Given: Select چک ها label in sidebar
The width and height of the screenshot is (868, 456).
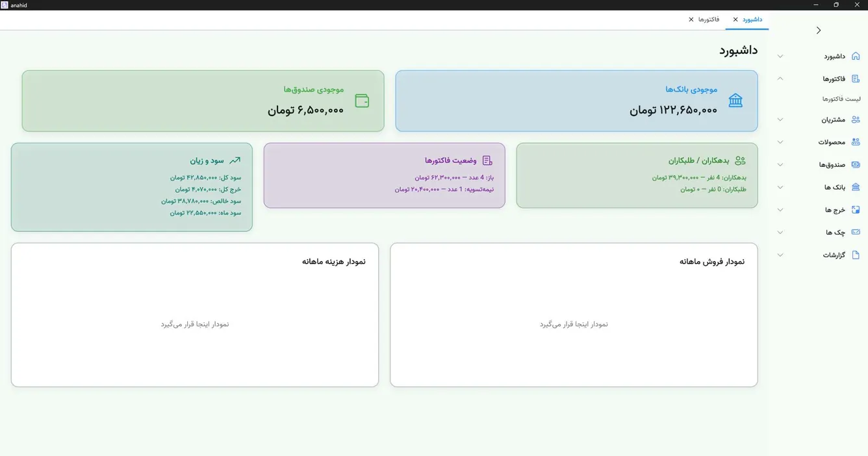Looking at the screenshot, I should pos(836,233).
